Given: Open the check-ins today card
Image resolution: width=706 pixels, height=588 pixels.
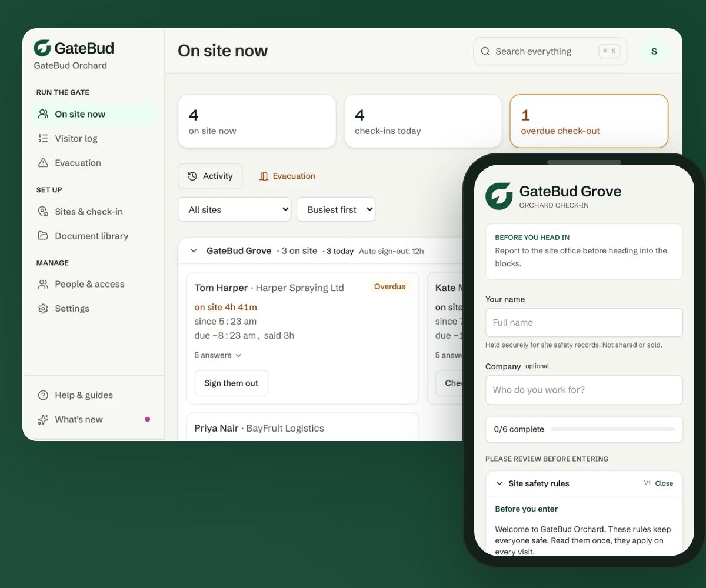Looking at the screenshot, I should point(423,121).
